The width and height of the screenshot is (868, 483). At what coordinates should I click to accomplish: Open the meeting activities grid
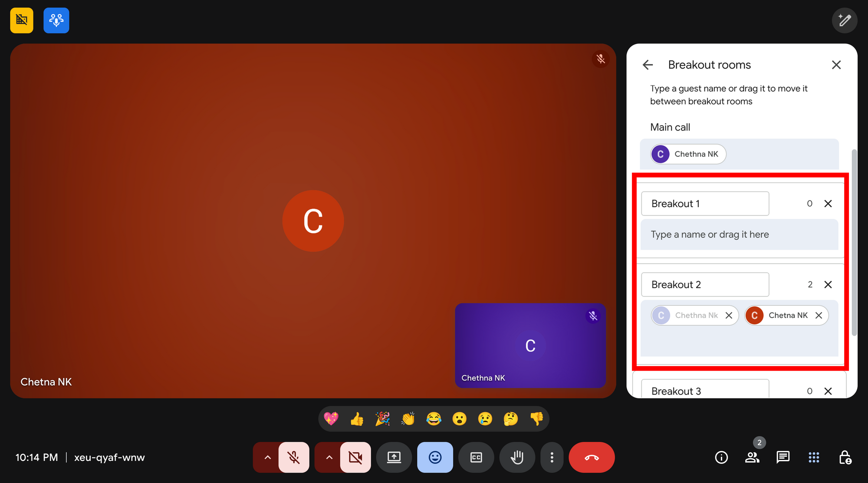814,457
